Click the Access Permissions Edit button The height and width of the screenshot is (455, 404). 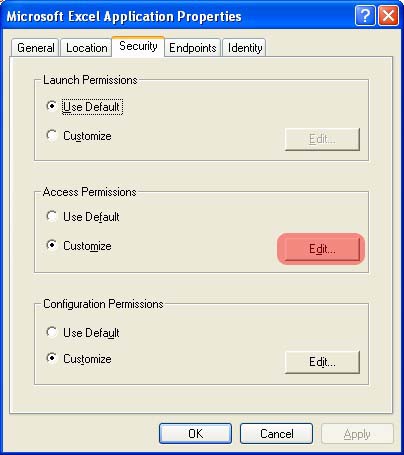click(x=322, y=249)
